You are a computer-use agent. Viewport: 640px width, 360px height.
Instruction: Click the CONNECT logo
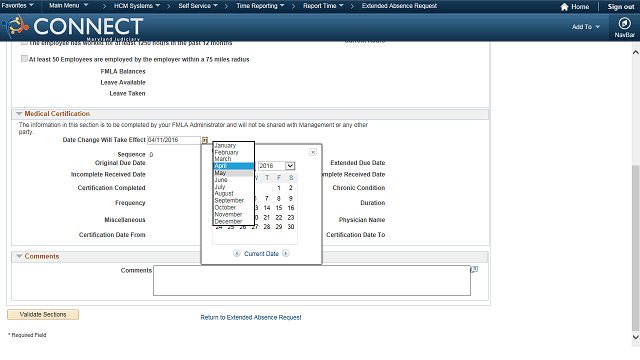pos(73,27)
